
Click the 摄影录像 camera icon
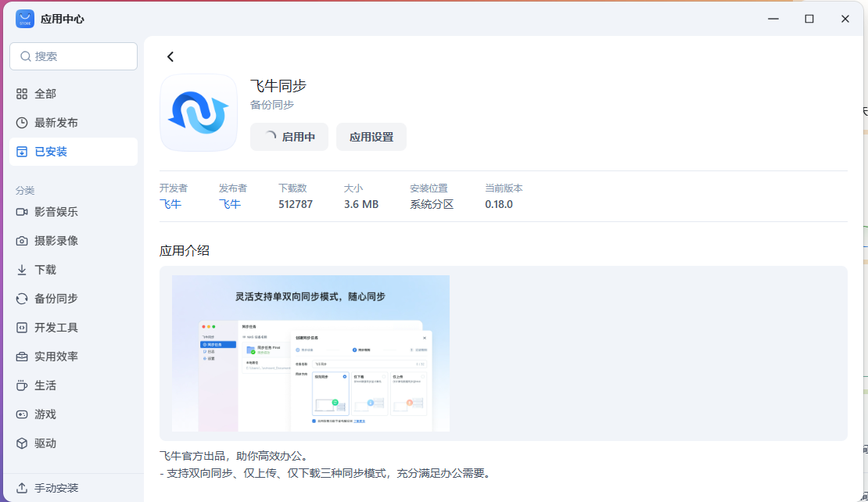click(x=22, y=241)
